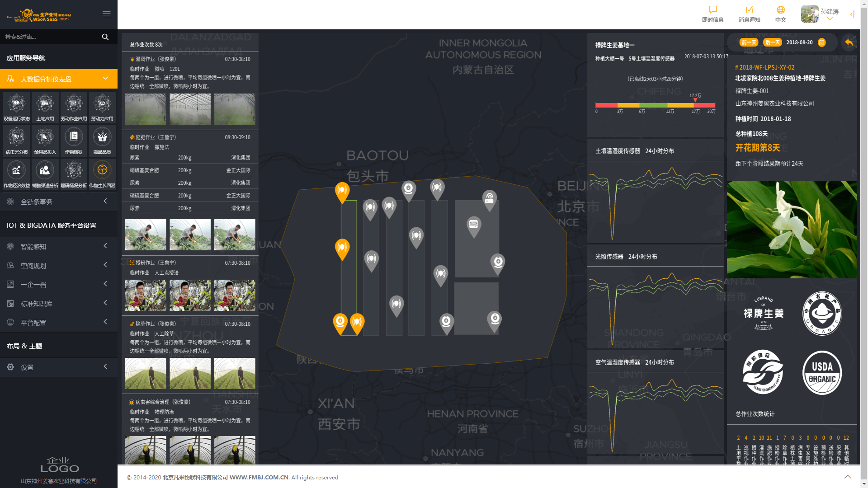The image size is (868, 488).
Task: Open the 土地应用 dashboard tile
Action: pyautogui.click(x=45, y=107)
